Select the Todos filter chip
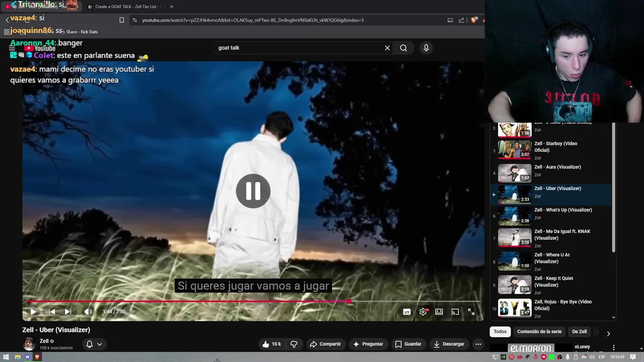 500,332
